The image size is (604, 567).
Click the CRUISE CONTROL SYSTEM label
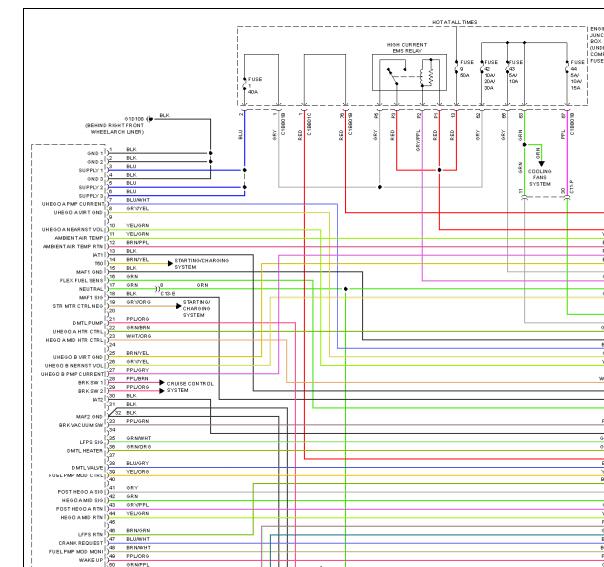click(190, 387)
